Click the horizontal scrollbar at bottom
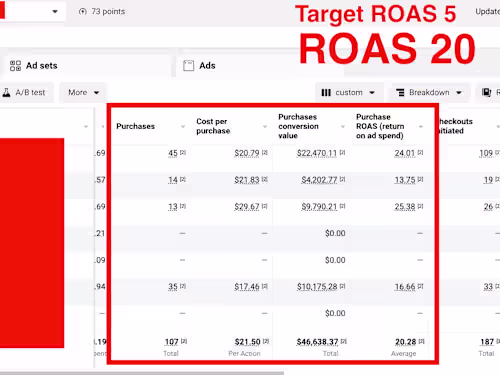The width and height of the screenshot is (500, 375). pos(142,373)
